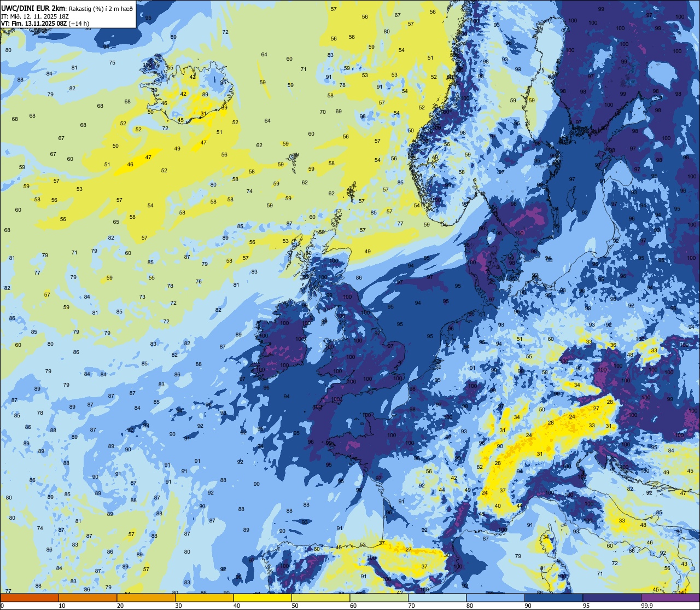This screenshot has height=610, width=700.
Task: Click the "0" tick label on the legend
Action: tap(2, 606)
